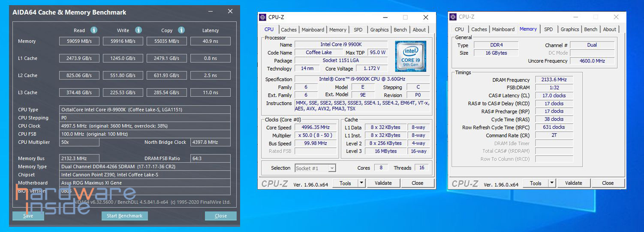Click Close button in left CPU-Z
The width and height of the screenshot is (644, 232).
(x=418, y=183)
